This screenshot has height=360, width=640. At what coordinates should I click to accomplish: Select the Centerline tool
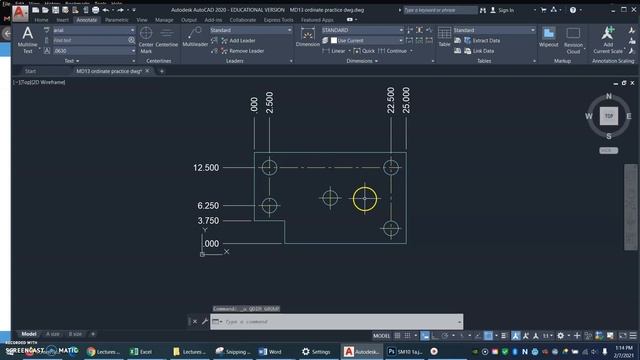pos(167,38)
